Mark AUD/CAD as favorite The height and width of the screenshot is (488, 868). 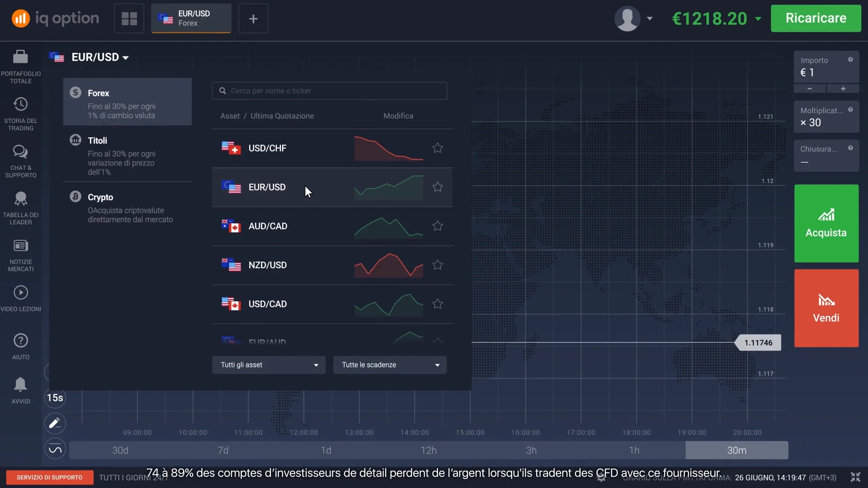[437, 226]
